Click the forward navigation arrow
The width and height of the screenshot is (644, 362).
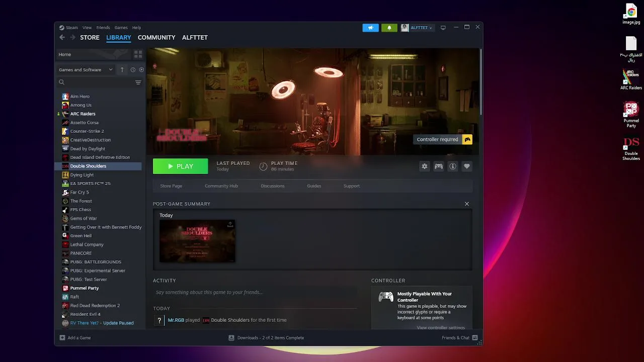(x=73, y=37)
